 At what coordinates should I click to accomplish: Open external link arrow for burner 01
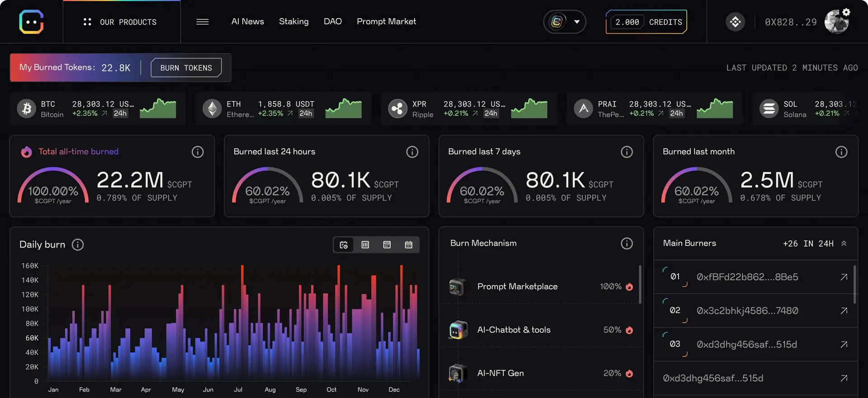tap(844, 277)
